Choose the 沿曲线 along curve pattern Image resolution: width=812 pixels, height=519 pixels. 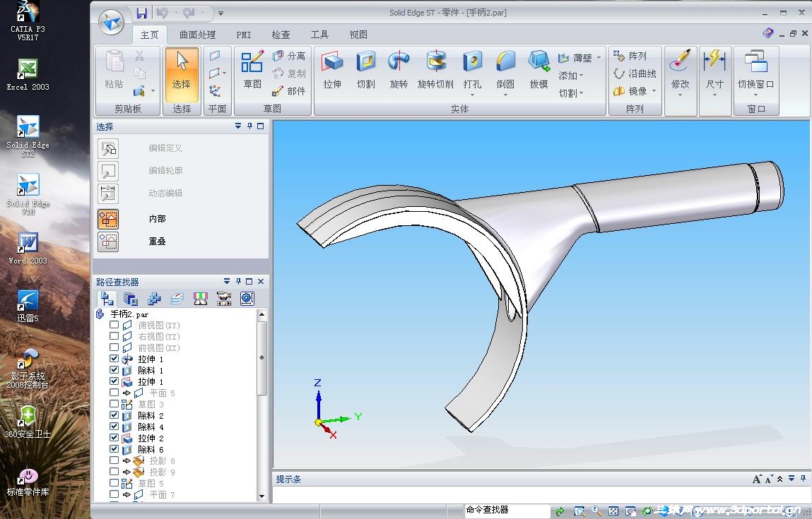(x=635, y=73)
